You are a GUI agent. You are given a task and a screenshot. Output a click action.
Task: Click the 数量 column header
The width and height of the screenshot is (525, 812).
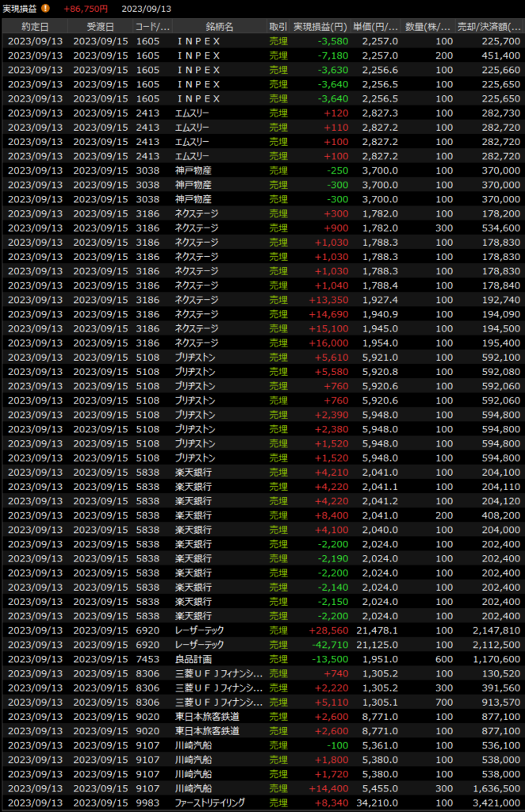click(429, 27)
